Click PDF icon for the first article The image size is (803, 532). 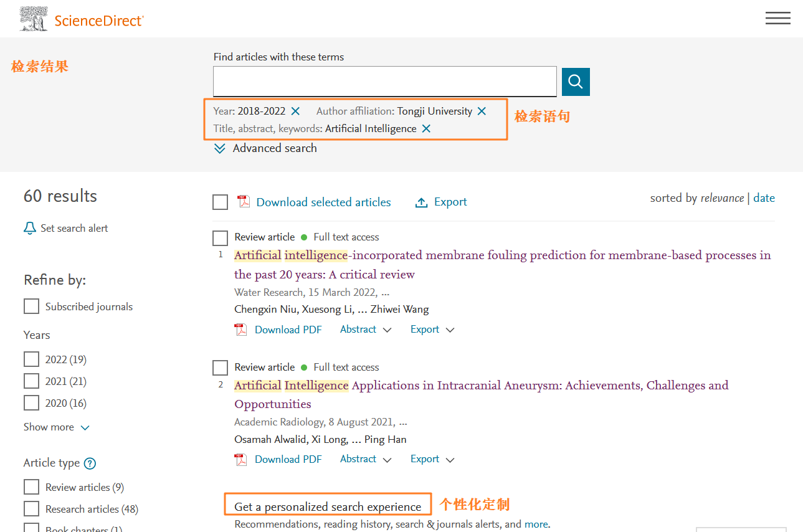[x=240, y=330]
